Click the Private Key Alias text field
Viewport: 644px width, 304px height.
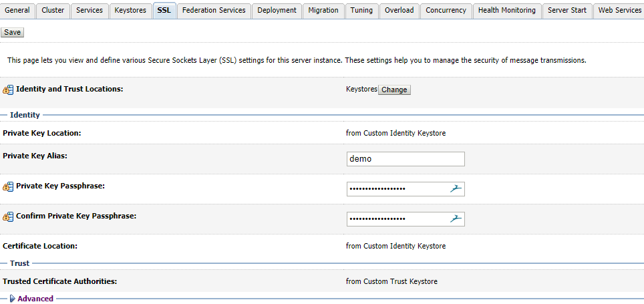405,159
